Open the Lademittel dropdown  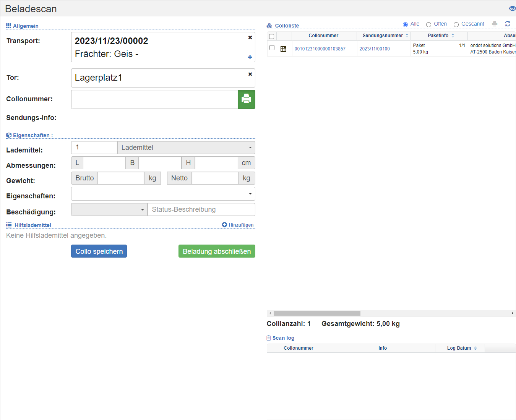click(x=186, y=148)
